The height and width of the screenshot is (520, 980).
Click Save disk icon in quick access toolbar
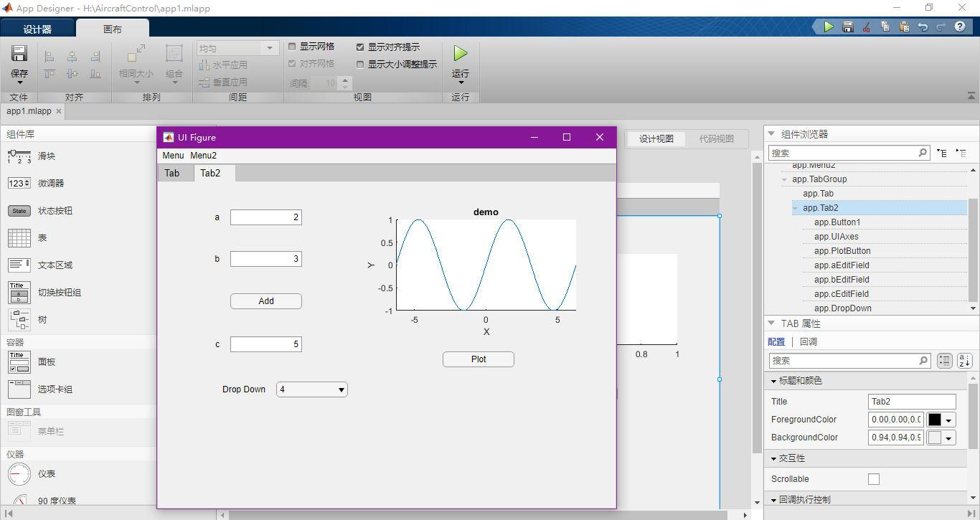[x=847, y=27]
